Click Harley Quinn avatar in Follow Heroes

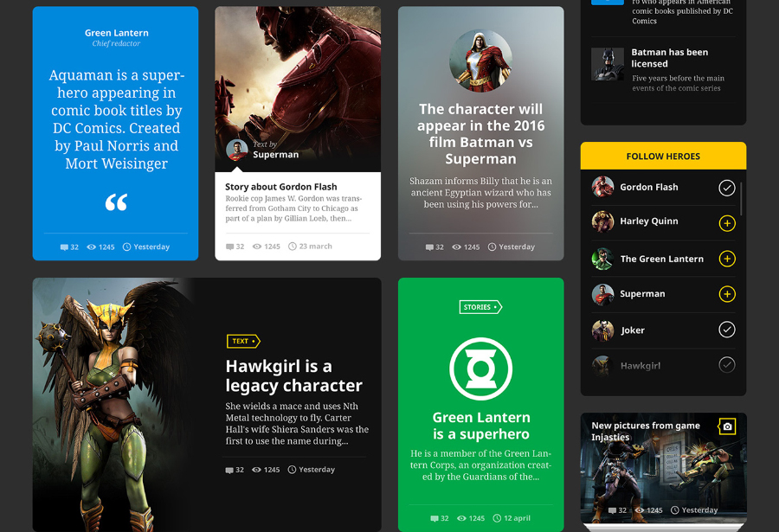tap(602, 221)
